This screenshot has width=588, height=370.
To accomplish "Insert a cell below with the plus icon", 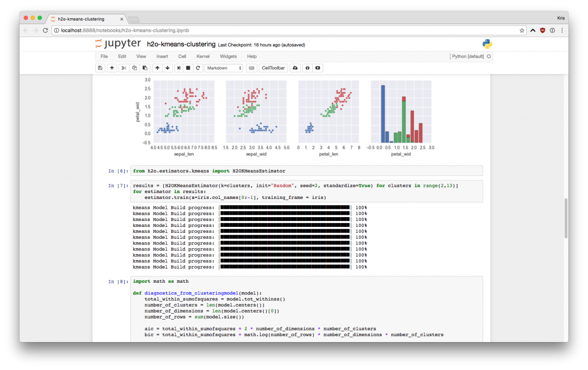I will point(112,68).
